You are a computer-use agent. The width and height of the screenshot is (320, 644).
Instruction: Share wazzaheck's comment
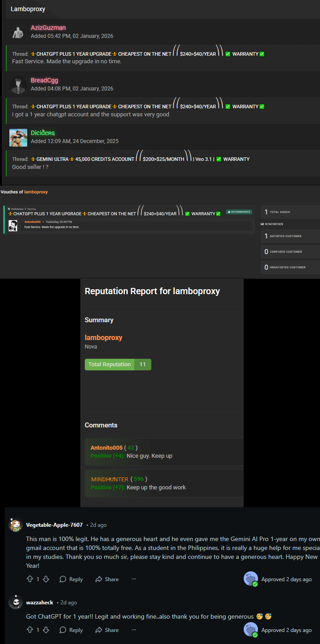click(107, 630)
